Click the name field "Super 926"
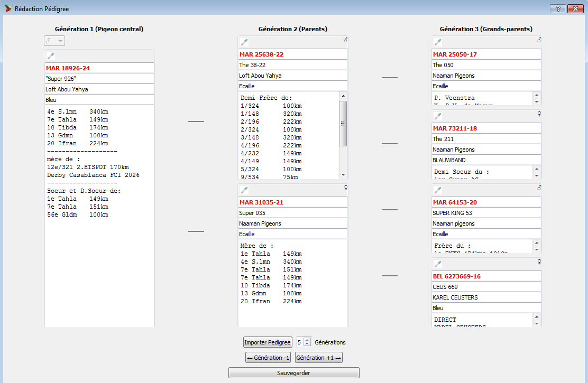 (x=99, y=79)
